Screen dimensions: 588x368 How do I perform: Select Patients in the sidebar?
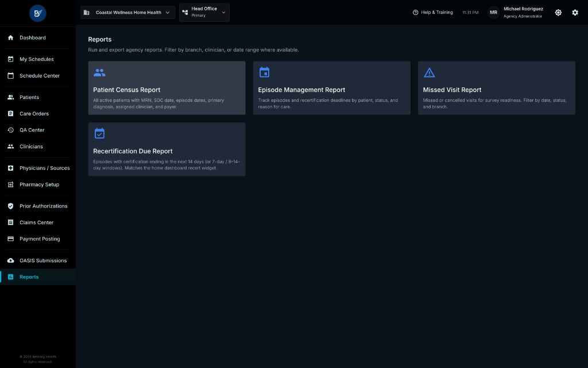click(x=37, y=97)
